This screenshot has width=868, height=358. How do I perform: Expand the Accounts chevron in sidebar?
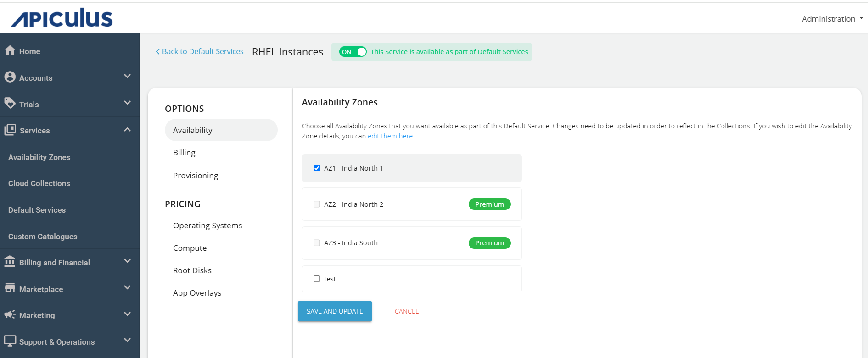[x=127, y=77]
